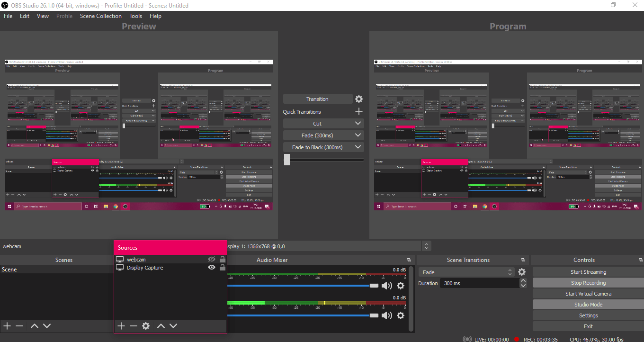Hide the Display Capture source

212,268
